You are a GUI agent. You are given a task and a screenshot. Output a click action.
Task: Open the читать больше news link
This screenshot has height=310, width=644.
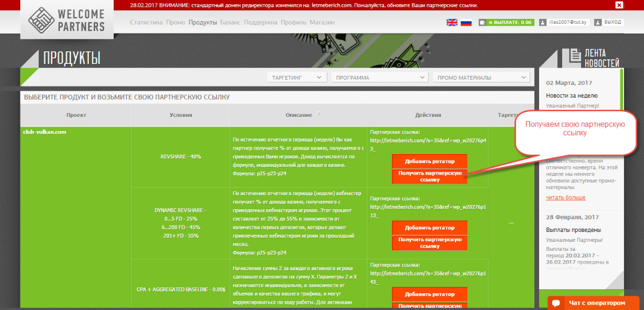click(565, 198)
